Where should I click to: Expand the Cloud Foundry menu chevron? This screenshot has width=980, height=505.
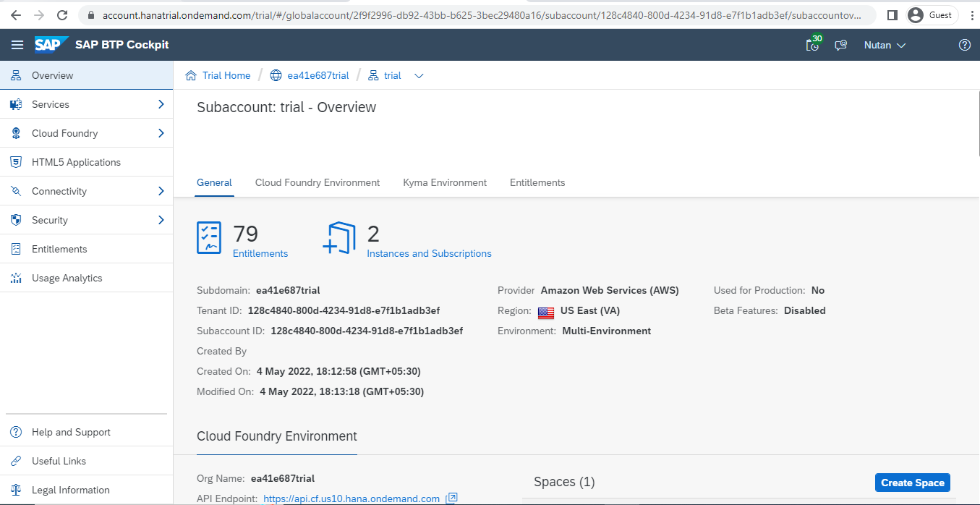click(x=161, y=133)
